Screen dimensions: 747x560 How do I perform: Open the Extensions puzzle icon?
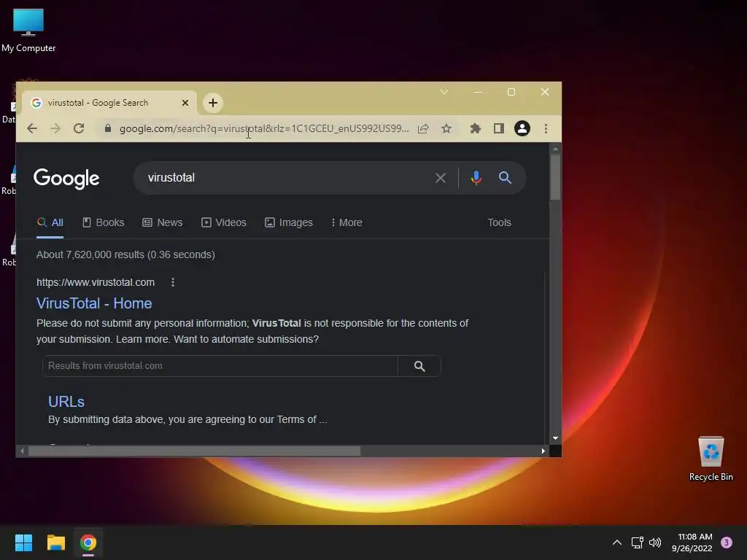click(x=476, y=128)
